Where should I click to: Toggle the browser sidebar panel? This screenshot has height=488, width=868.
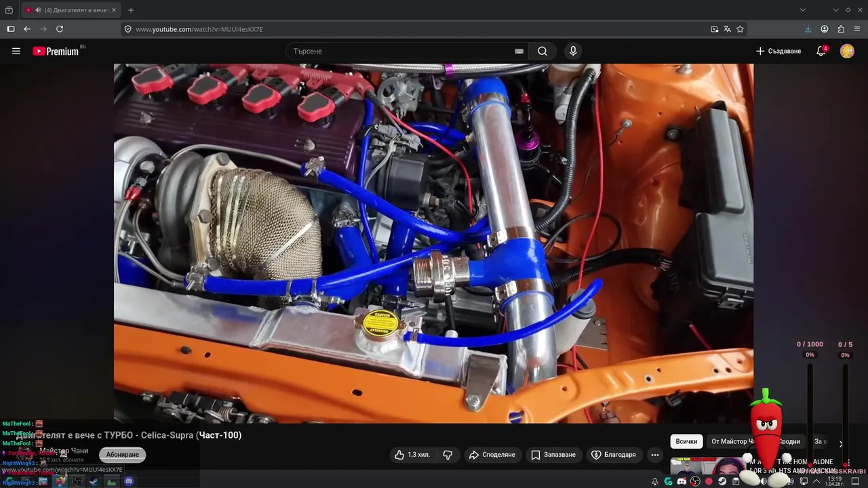click(x=10, y=29)
